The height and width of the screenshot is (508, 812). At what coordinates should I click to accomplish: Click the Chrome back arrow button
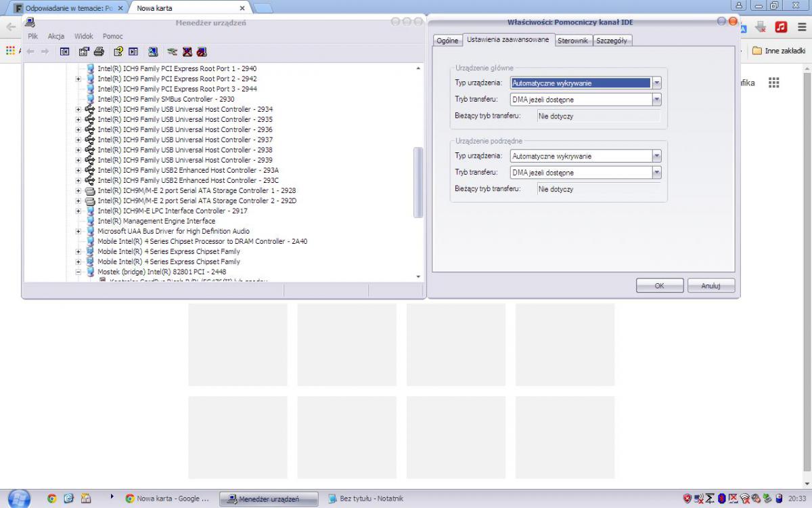(x=11, y=27)
